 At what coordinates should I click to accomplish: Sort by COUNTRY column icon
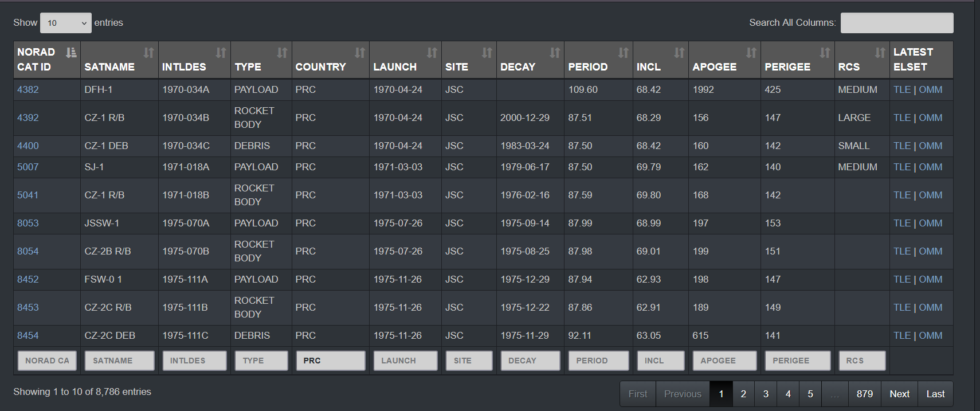359,53
